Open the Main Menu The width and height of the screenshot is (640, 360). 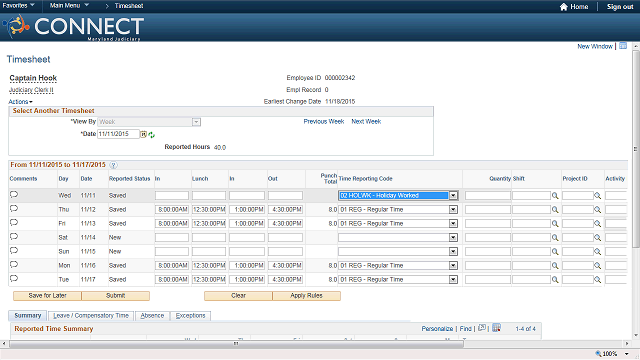point(69,6)
